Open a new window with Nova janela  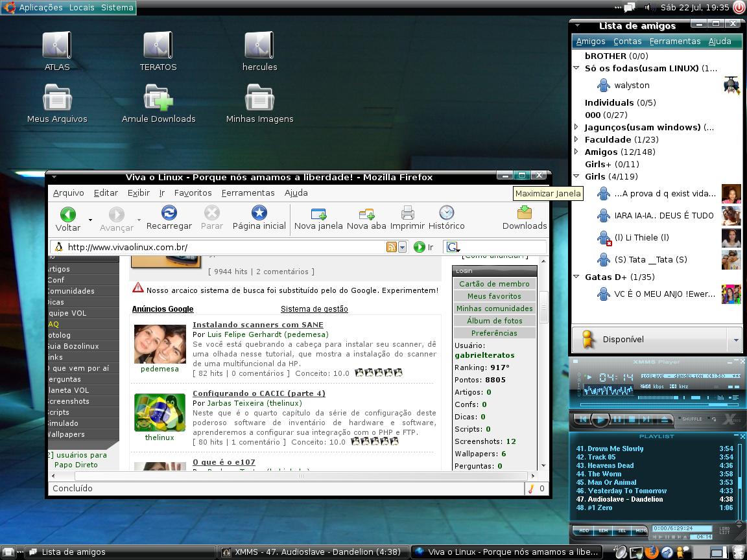click(x=318, y=213)
